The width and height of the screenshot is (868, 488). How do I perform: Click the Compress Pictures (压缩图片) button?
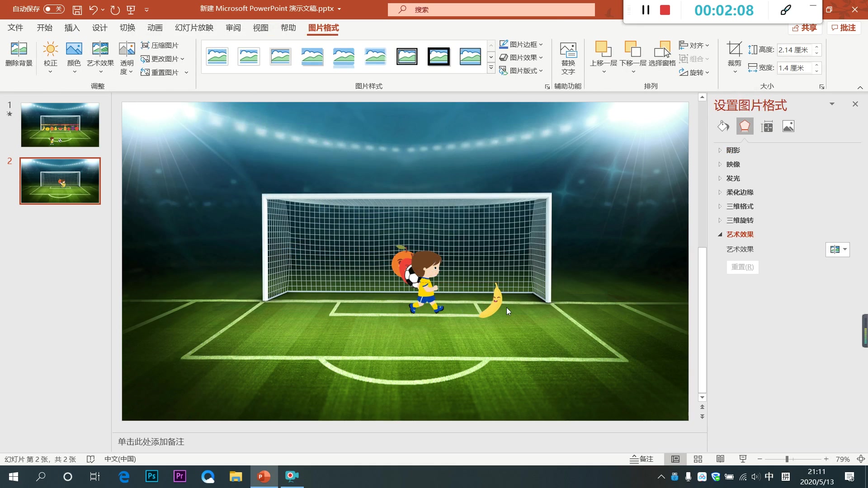coord(160,45)
